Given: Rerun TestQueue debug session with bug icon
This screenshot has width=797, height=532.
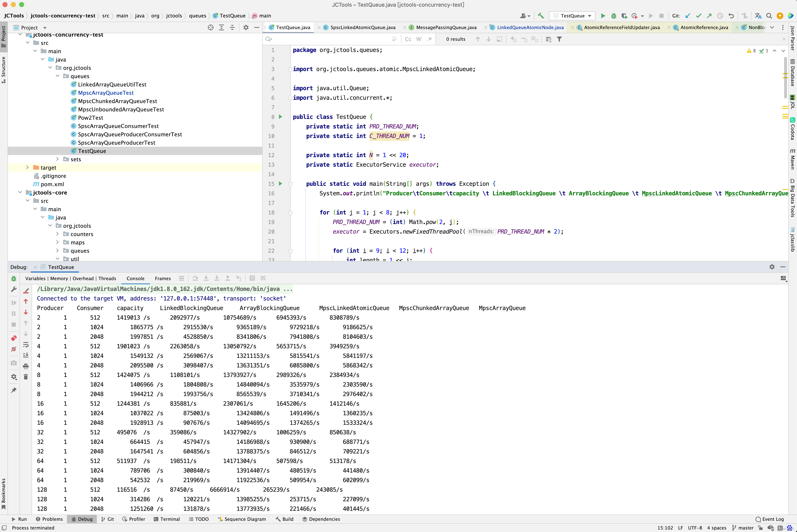Looking at the screenshot, I should point(14,278).
